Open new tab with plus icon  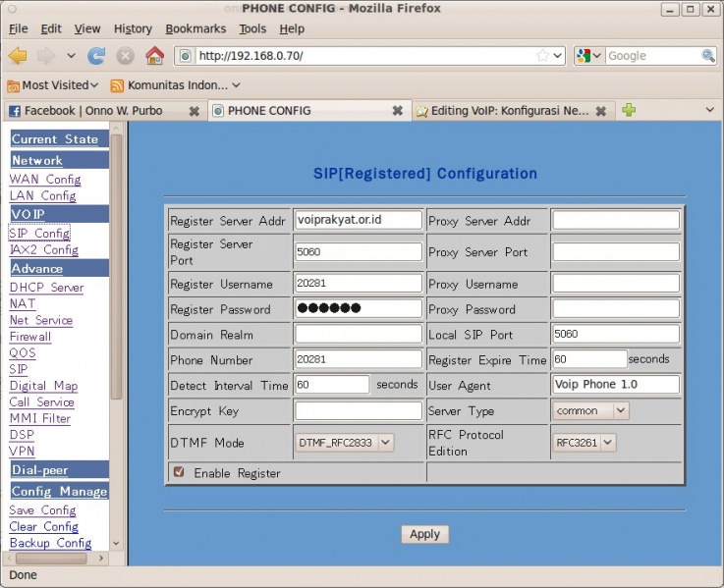click(x=629, y=110)
